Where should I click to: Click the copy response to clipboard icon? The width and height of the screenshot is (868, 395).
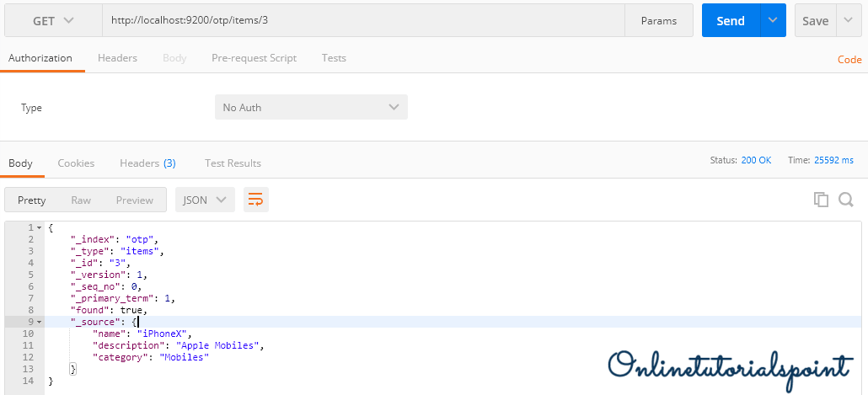pyautogui.click(x=821, y=200)
